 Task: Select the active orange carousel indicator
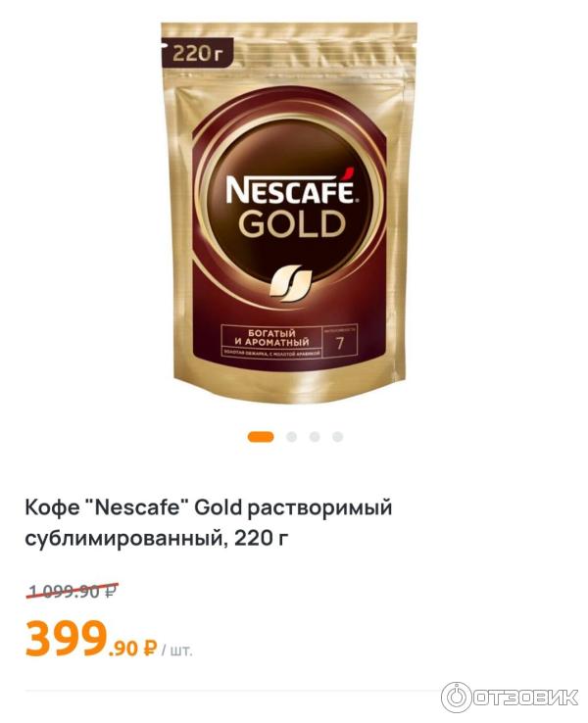(x=261, y=436)
